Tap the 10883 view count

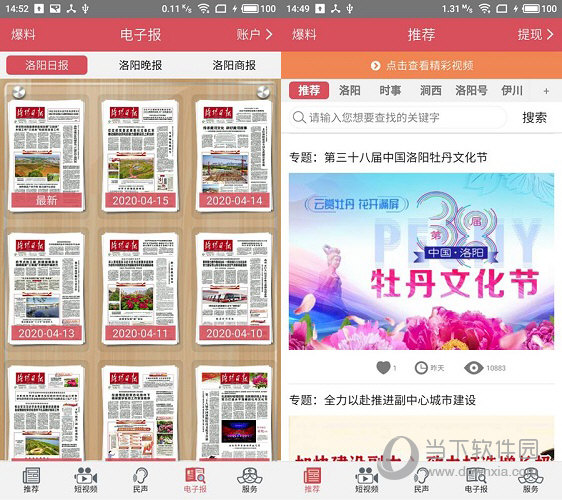coord(496,368)
